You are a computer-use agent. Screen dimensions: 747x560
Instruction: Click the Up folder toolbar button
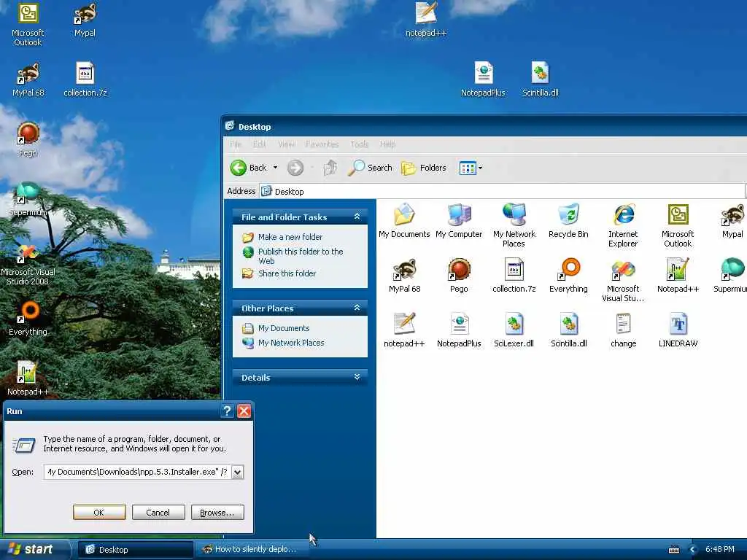(x=330, y=168)
